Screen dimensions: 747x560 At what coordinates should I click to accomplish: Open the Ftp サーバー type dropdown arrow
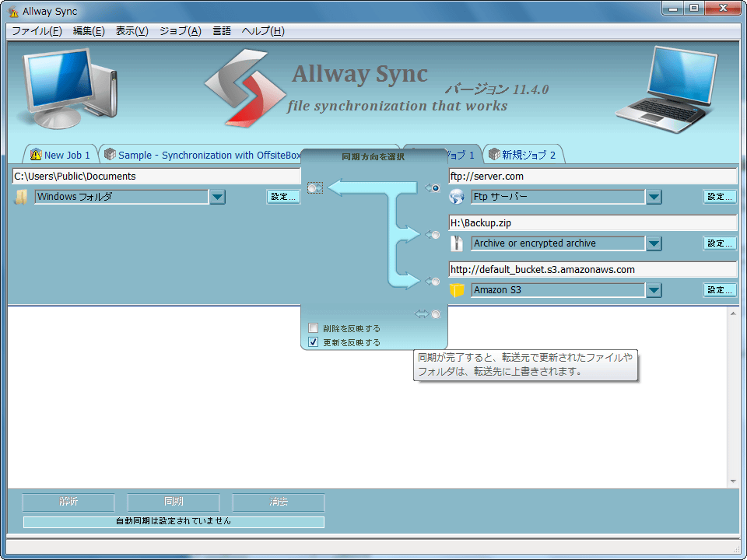[654, 197]
